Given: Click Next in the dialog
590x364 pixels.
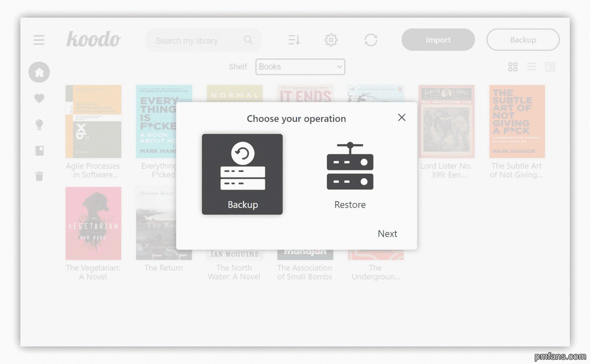Looking at the screenshot, I should point(387,234).
